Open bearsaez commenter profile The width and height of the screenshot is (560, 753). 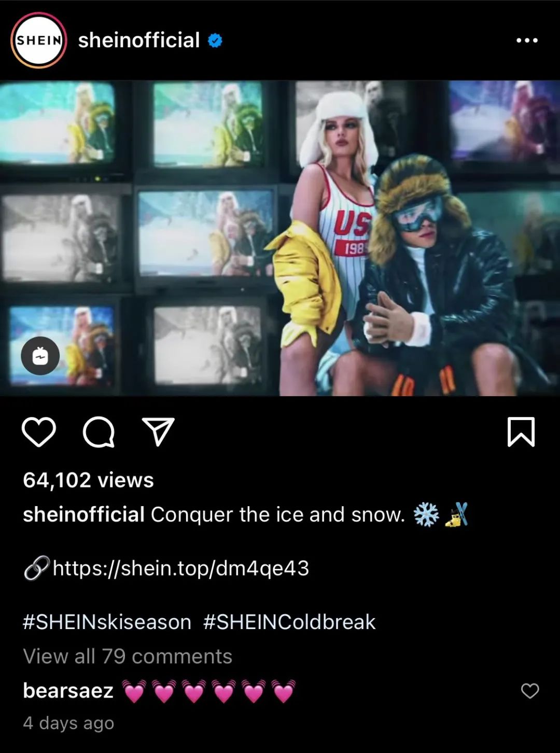point(68,691)
